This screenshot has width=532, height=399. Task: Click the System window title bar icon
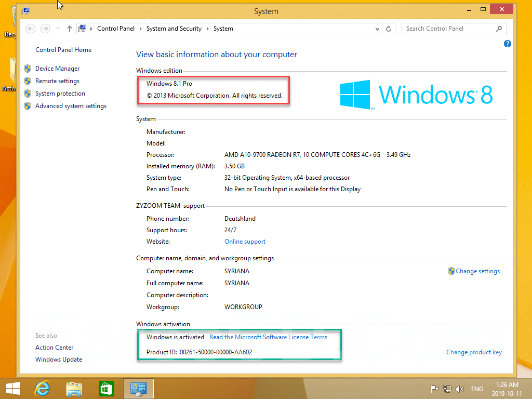point(25,11)
